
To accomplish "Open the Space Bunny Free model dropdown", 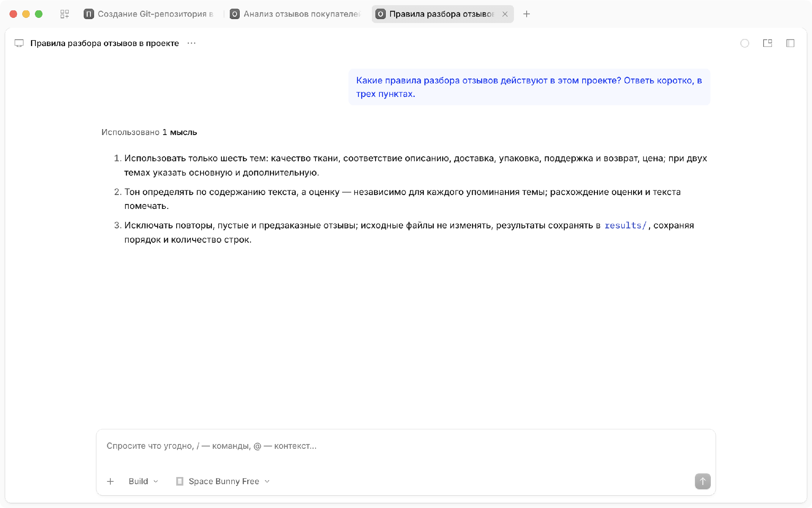I will tap(223, 481).
